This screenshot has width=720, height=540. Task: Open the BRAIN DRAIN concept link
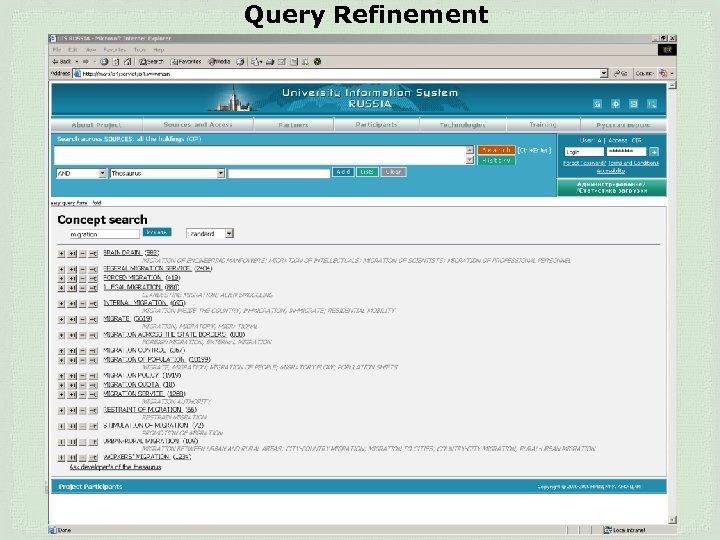pos(122,253)
